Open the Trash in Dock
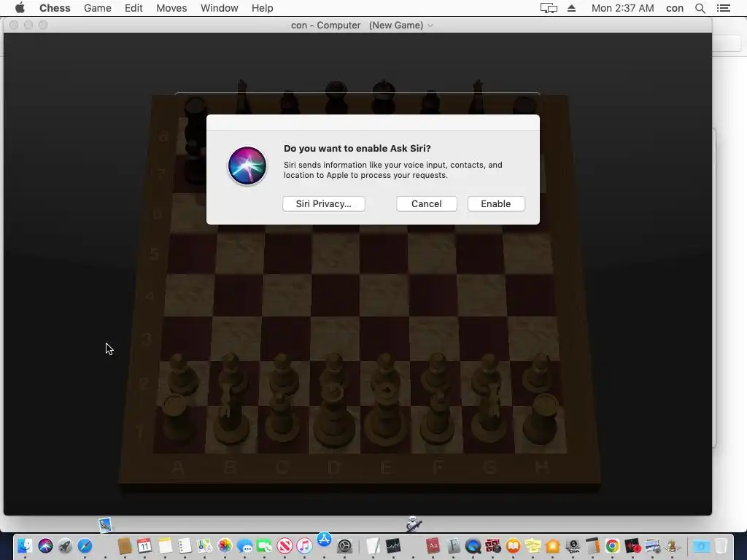747x560 pixels. click(x=721, y=545)
